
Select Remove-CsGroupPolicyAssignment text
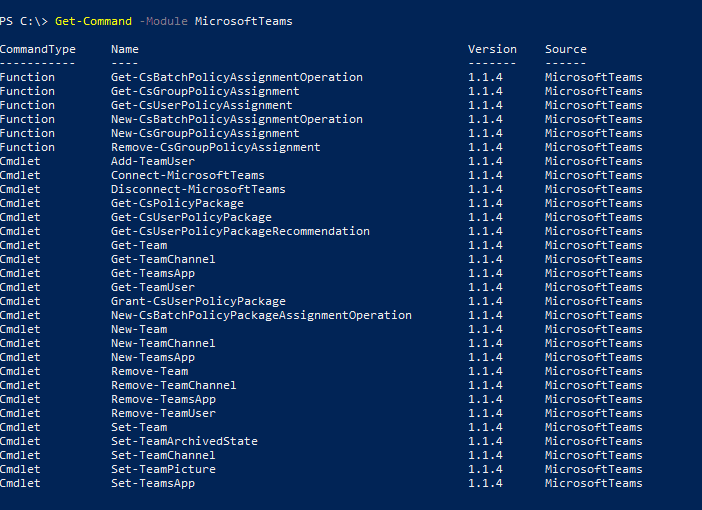(x=216, y=147)
